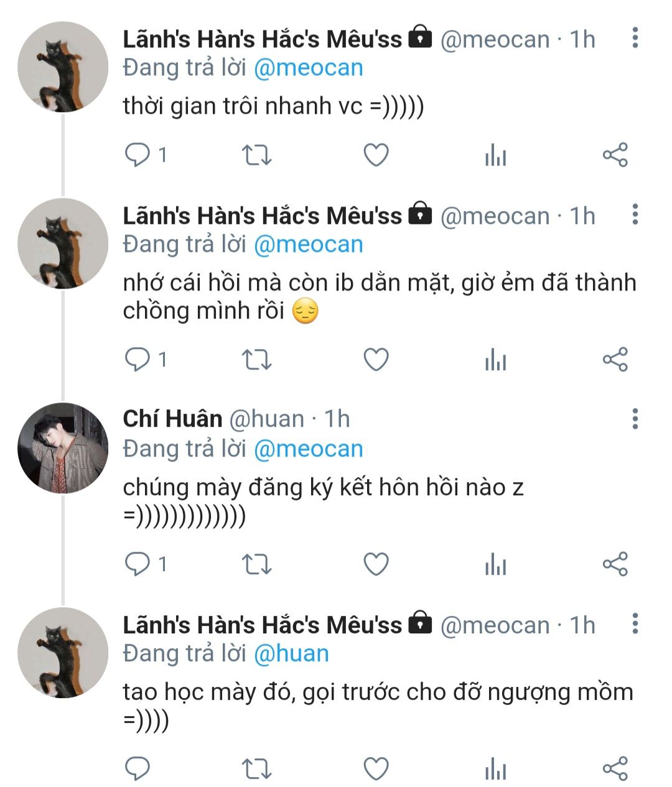This screenshot has width=672, height=787.
Task: Like Chí Huân's tweet about đăng ký kết hôn
Action: click(x=376, y=564)
